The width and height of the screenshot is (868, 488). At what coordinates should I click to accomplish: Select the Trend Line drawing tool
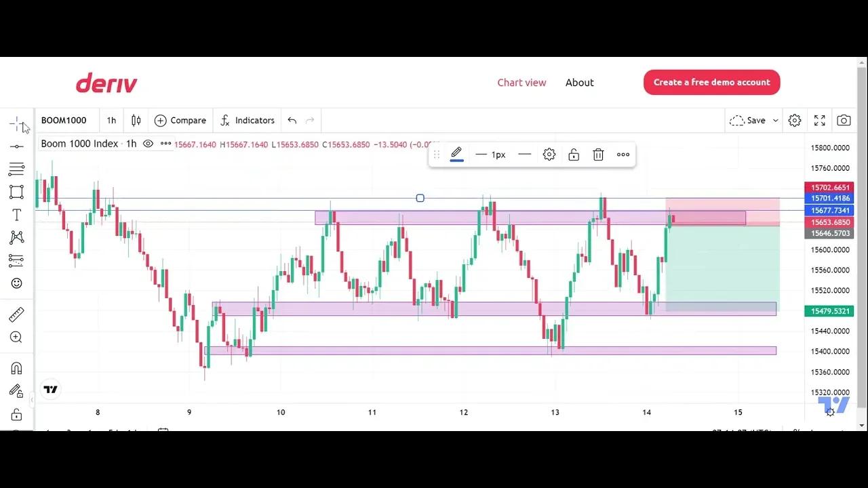17,146
